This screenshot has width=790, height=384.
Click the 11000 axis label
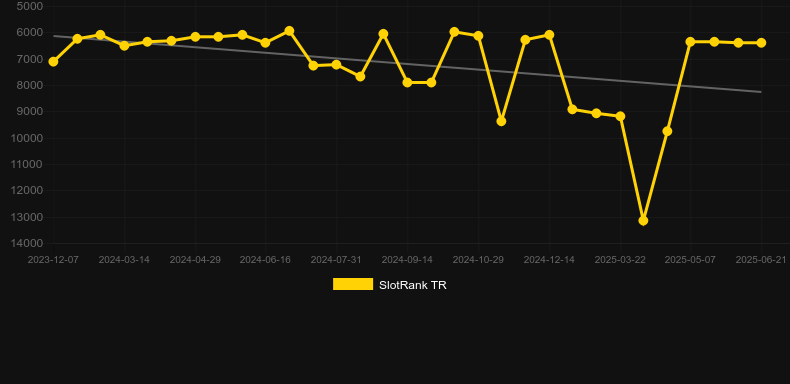click(x=27, y=164)
